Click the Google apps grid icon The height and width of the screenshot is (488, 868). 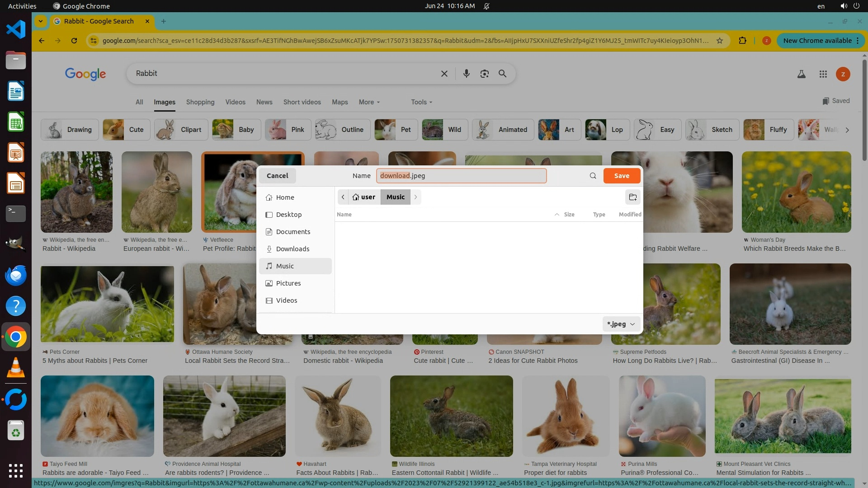pos(823,74)
